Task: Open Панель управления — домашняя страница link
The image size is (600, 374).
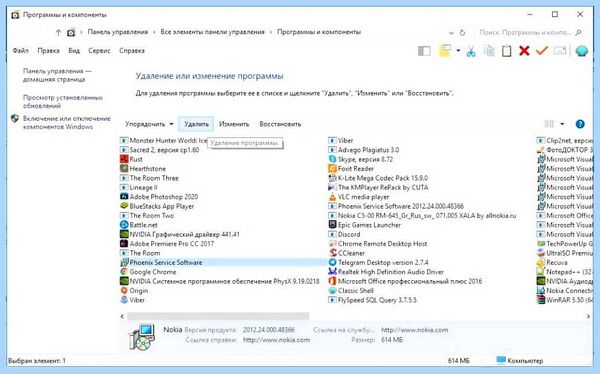Action: pos(57,75)
